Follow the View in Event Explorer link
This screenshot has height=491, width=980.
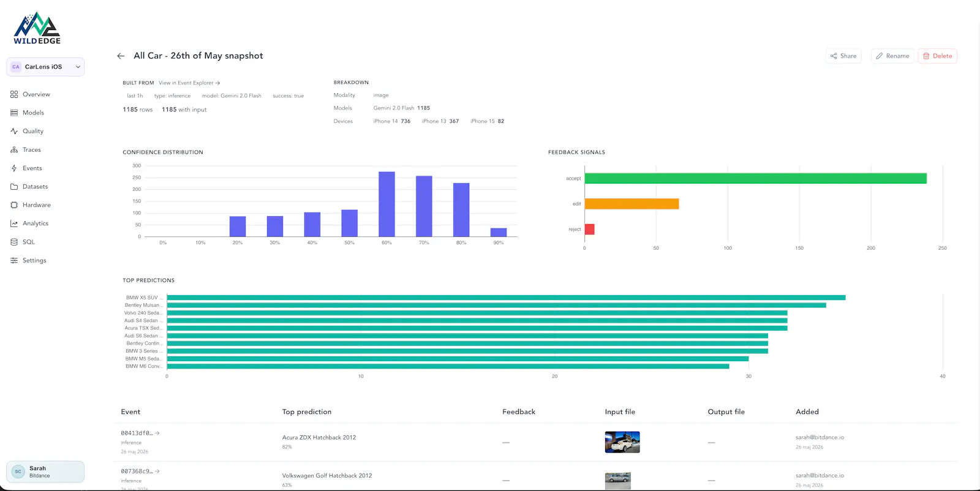click(189, 83)
